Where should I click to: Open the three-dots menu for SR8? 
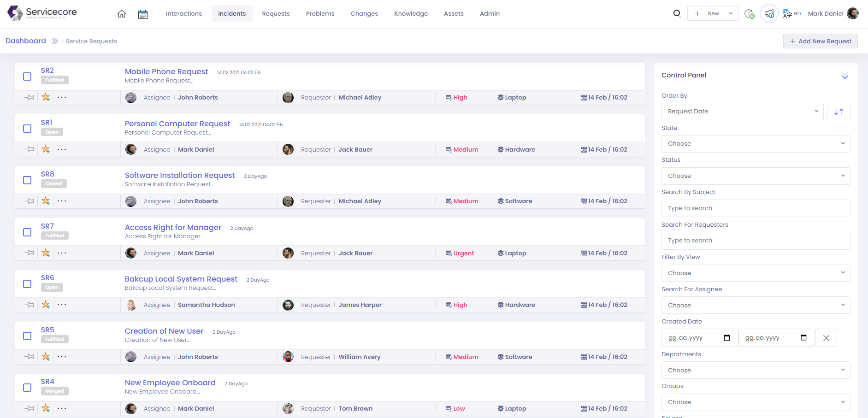coord(62,201)
